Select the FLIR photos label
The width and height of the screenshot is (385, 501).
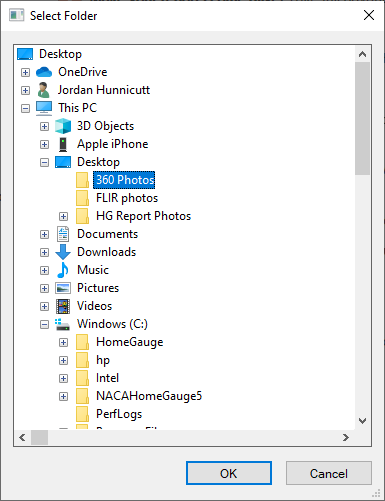coord(127,198)
